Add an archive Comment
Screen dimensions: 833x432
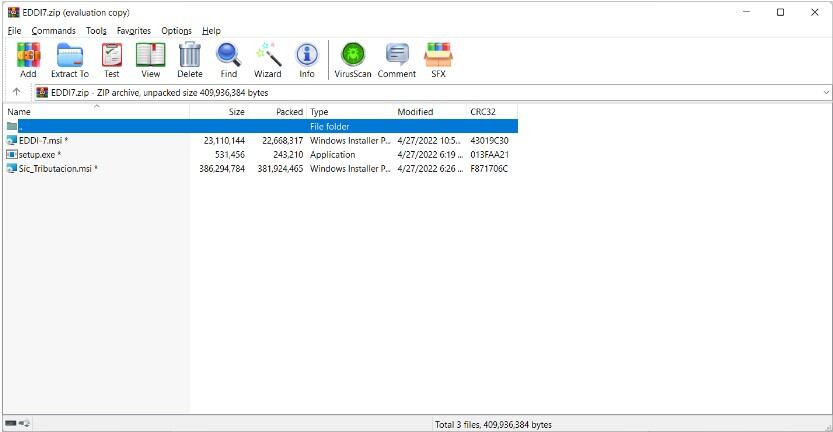point(396,60)
